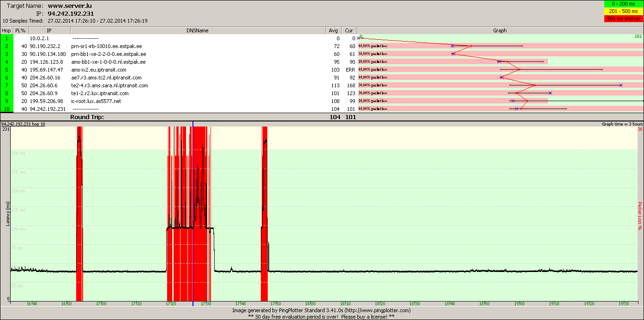Select hop 2 green number cell
The width and height of the screenshot is (644, 320).
[x=6, y=46]
